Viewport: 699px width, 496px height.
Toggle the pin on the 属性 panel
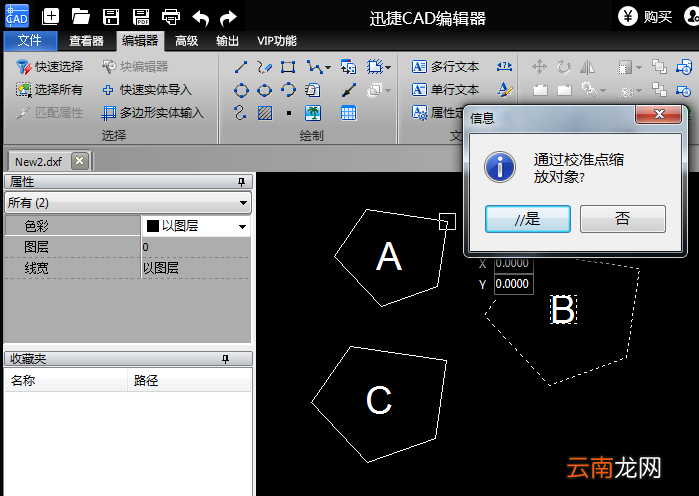tap(241, 182)
